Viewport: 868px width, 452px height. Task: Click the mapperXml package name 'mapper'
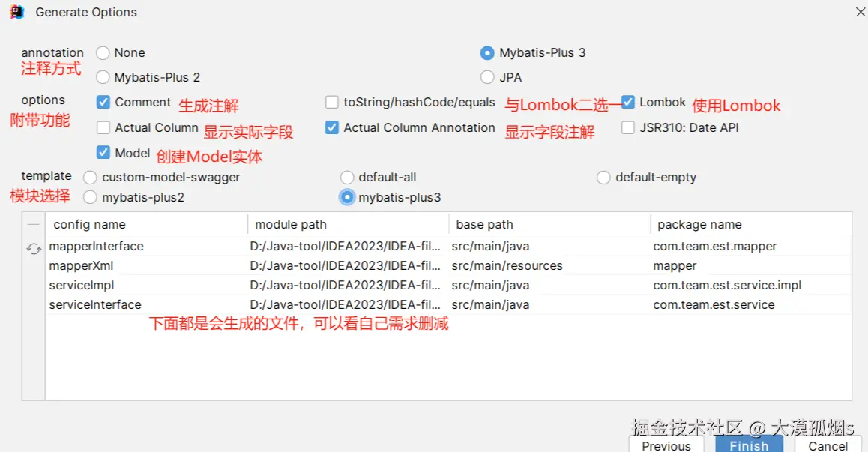pos(675,266)
